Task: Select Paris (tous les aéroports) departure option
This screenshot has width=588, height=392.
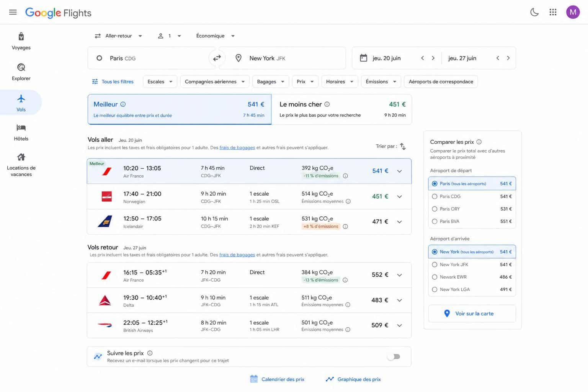Action: (x=472, y=183)
